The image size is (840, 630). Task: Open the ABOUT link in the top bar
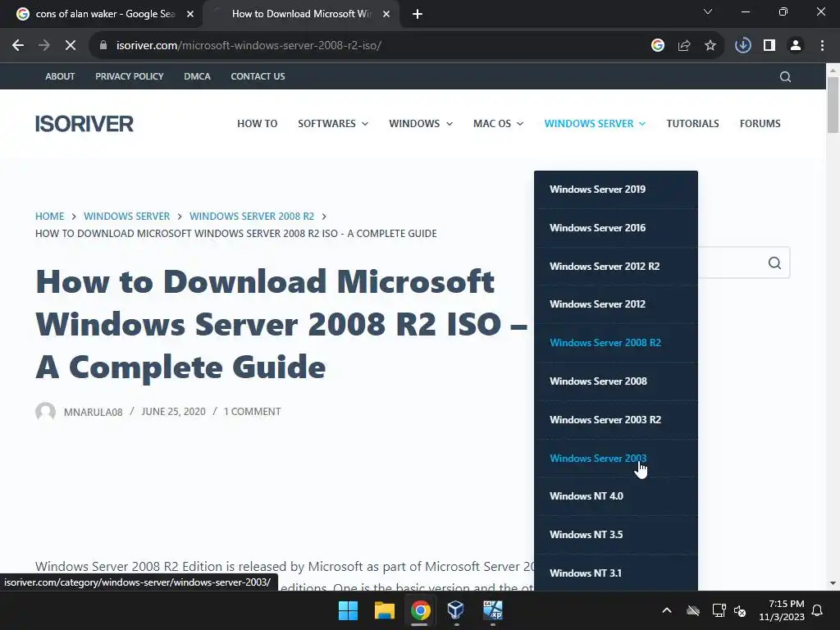click(60, 76)
